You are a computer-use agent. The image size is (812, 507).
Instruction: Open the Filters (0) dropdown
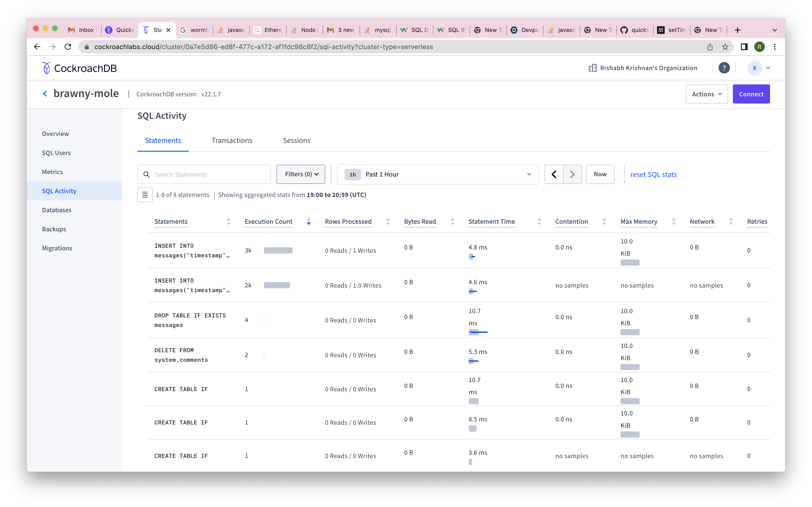click(x=301, y=174)
